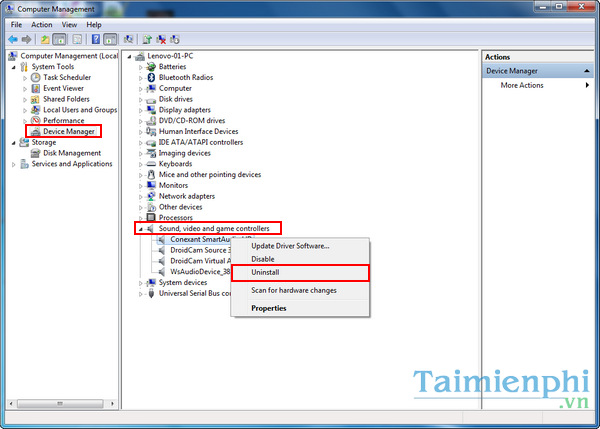Click the Universal Serial Bus controllers icon
Image resolution: width=600 pixels, height=429 pixels.
[x=152, y=294]
